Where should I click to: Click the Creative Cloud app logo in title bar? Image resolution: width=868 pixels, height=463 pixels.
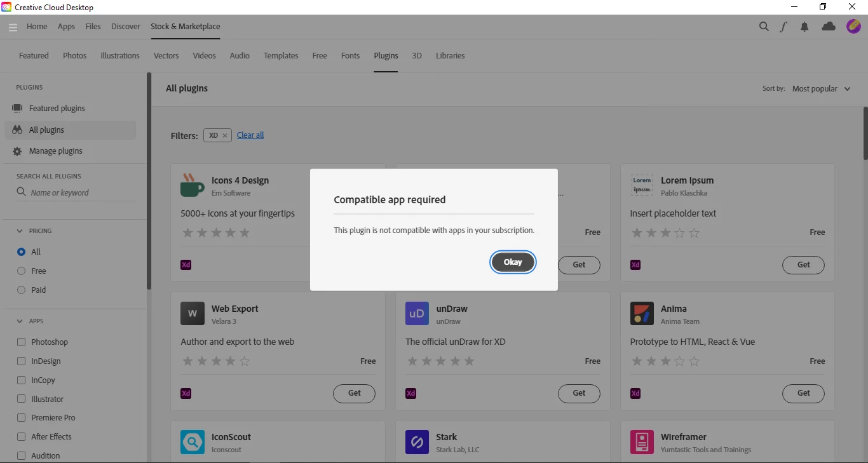tap(6, 7)
